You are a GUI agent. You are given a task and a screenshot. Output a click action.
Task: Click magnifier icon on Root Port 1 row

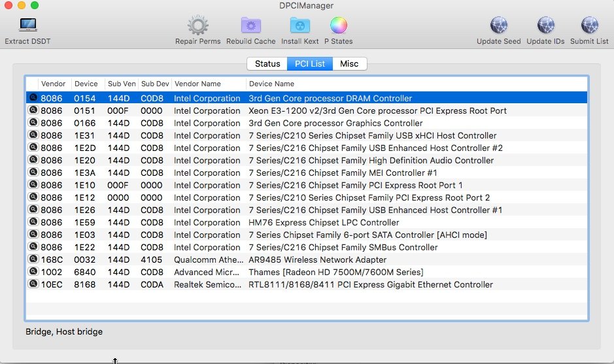pyautogui.click(x=33, y=184)
